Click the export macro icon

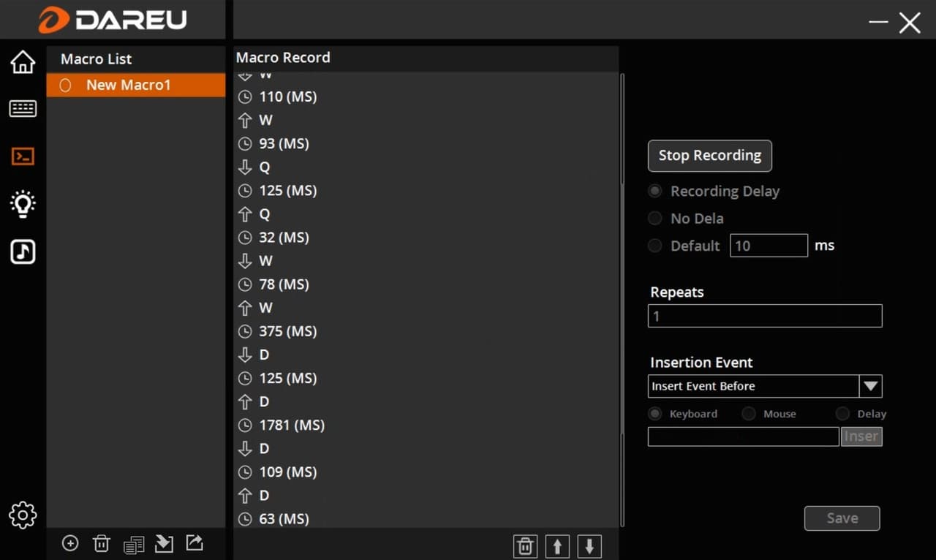coord(195,542)
